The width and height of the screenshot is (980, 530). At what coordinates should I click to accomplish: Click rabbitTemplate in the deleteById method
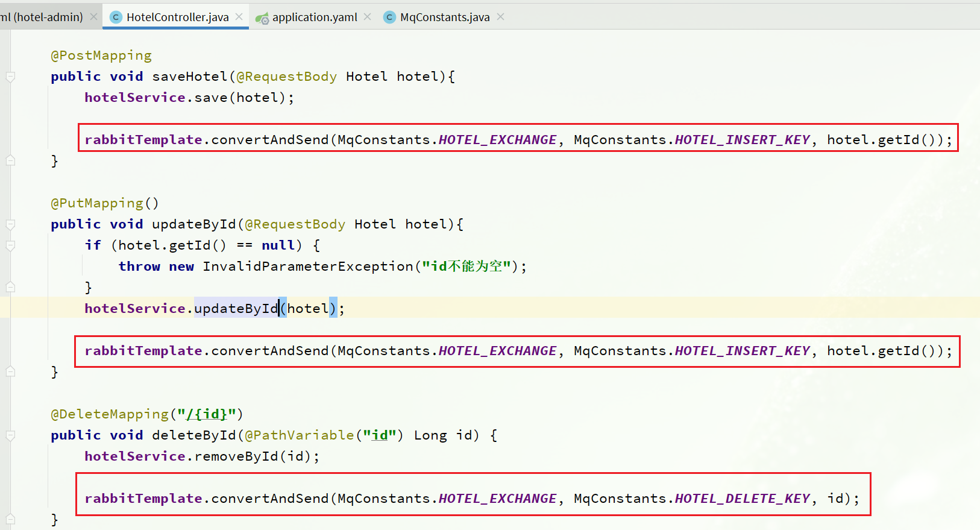143,499
